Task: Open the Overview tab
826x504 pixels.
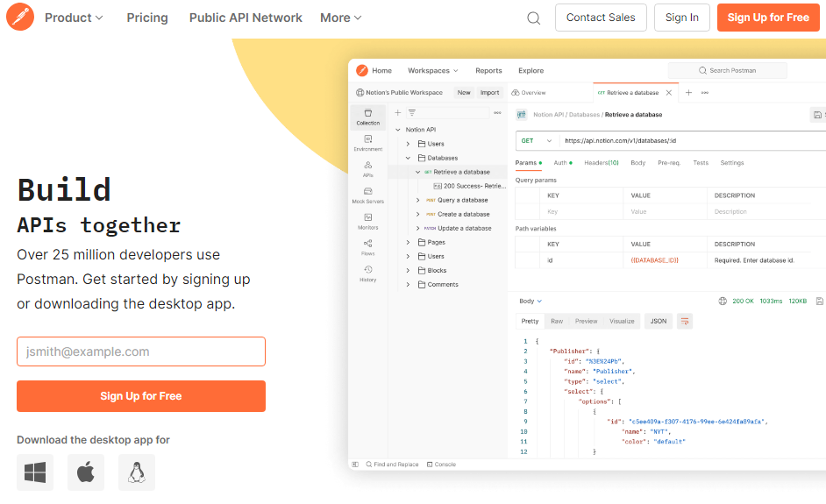Action: click(529, 93)
